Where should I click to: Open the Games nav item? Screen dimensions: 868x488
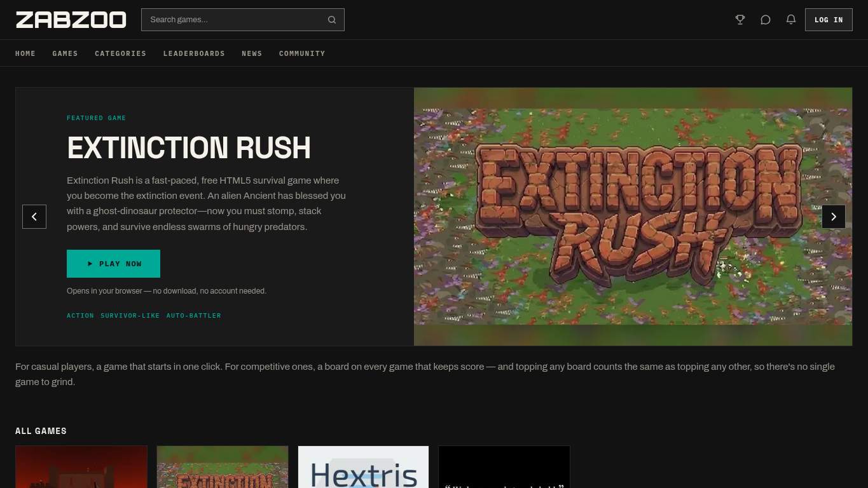pyautogui.click(x=65, y=53)
